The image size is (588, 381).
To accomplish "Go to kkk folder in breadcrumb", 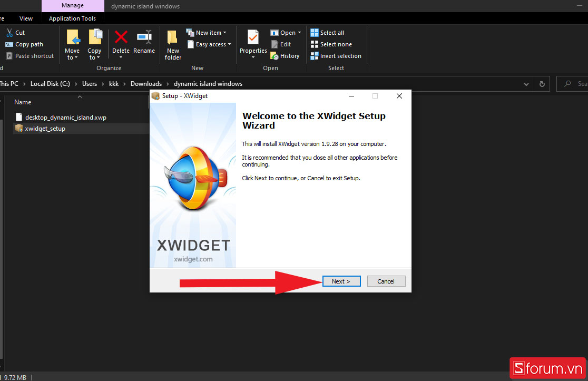I will coord(114,84).
